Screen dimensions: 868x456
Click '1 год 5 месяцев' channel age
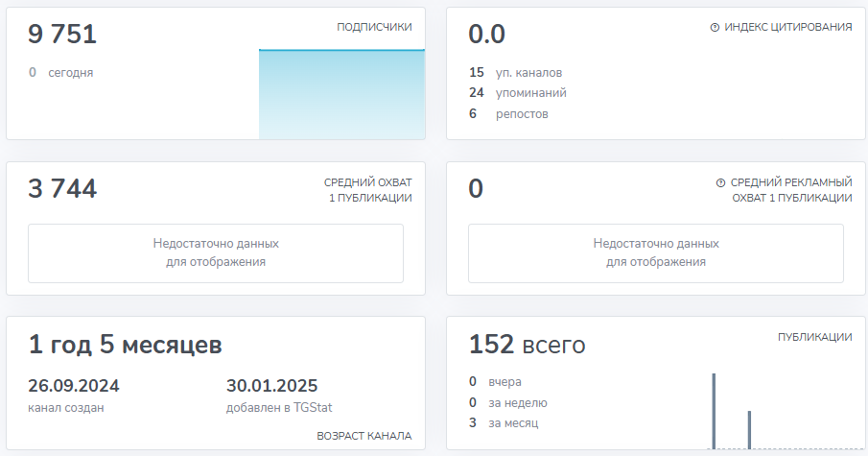point(125,344)
